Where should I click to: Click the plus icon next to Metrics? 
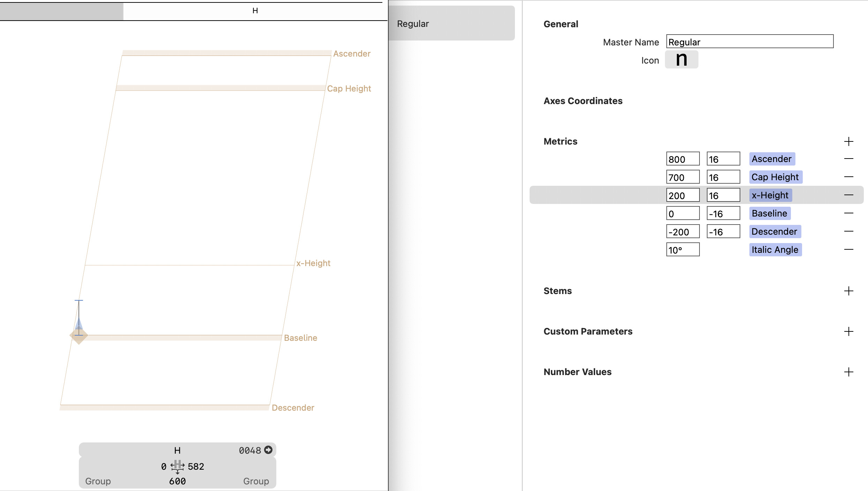[x=848, y=141]
